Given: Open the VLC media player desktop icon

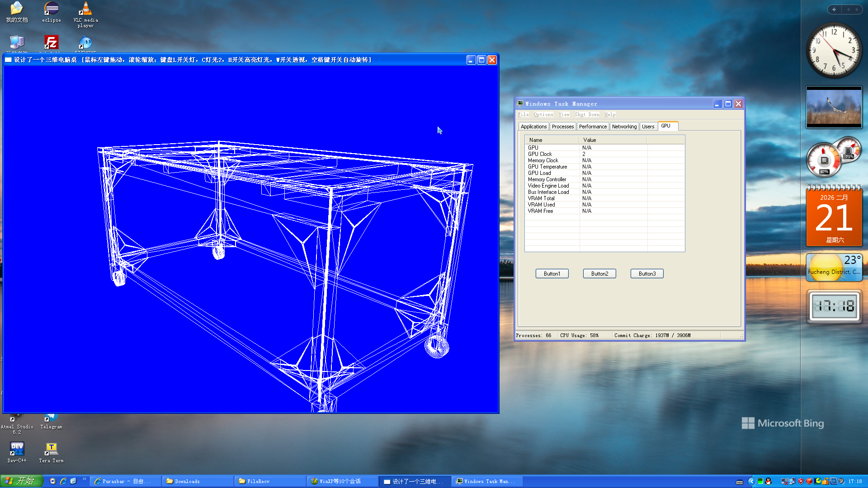Looking at the screenshot, I should (x=85, y=9).
